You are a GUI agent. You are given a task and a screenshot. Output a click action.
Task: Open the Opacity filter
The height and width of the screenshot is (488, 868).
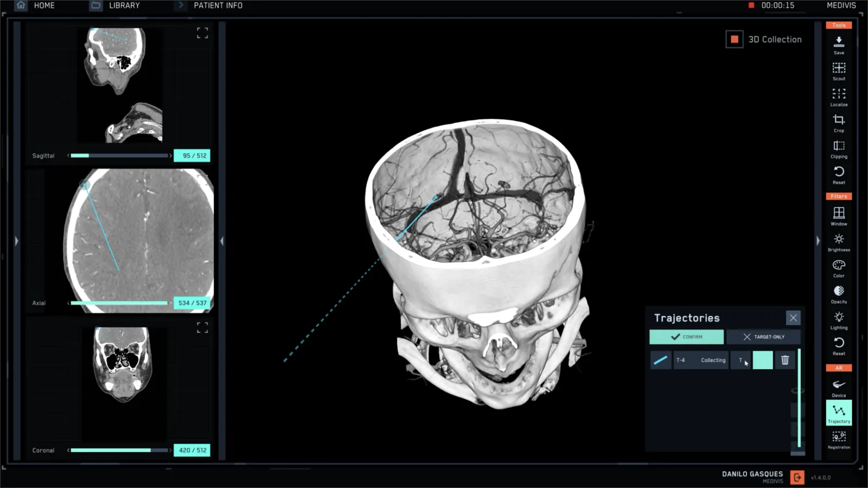coord(839,292)
